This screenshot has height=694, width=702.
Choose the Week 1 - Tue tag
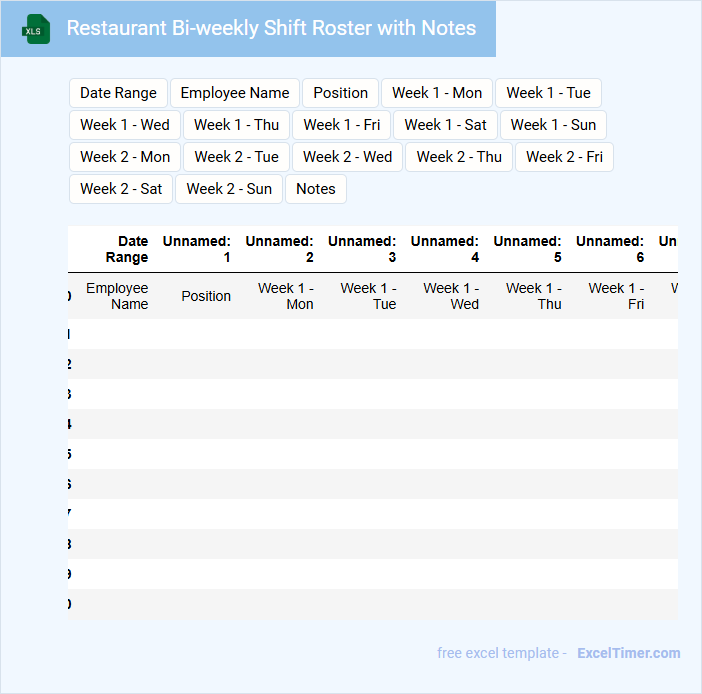[x=548, y=93]
